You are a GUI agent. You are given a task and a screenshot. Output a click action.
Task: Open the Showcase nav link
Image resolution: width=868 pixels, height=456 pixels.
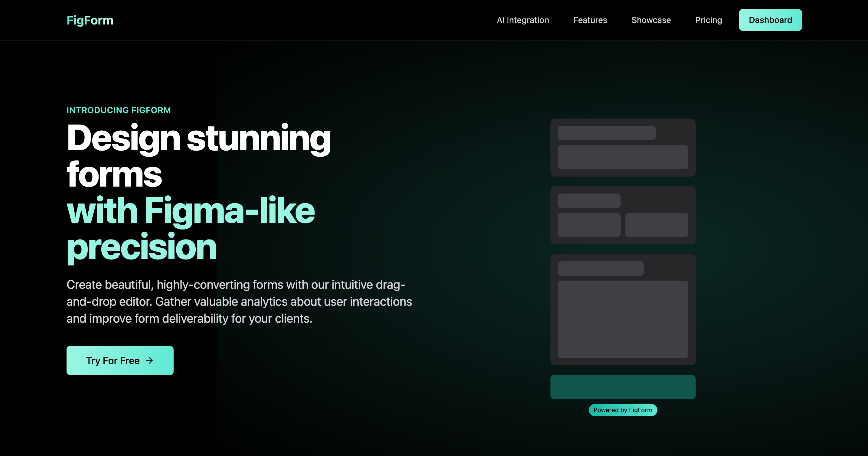pos(651,20)
